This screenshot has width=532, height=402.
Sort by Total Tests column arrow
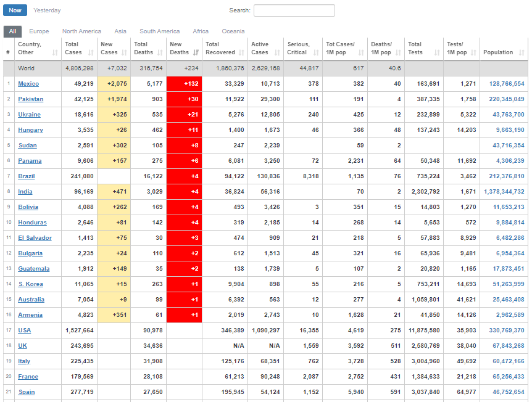click(437, 52)
